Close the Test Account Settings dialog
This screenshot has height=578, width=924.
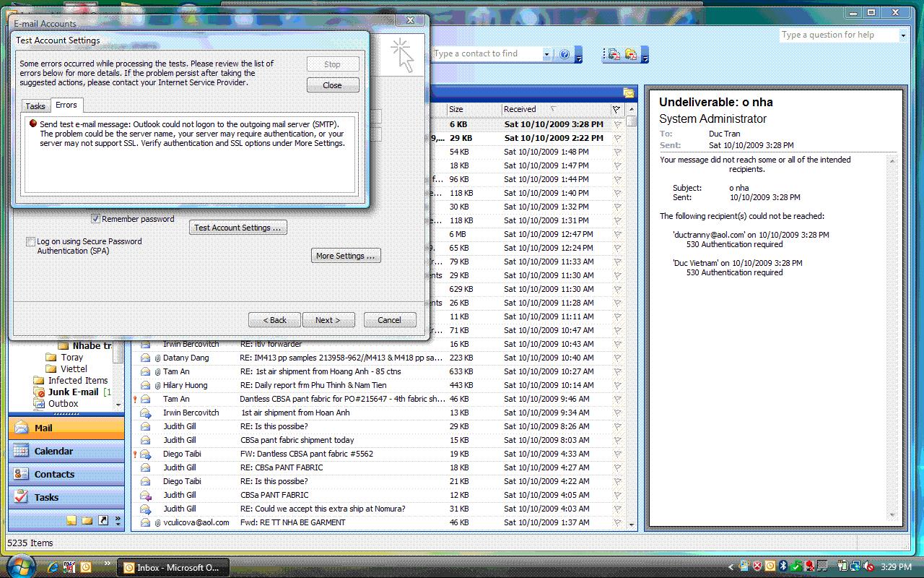[x=333, y=85]
